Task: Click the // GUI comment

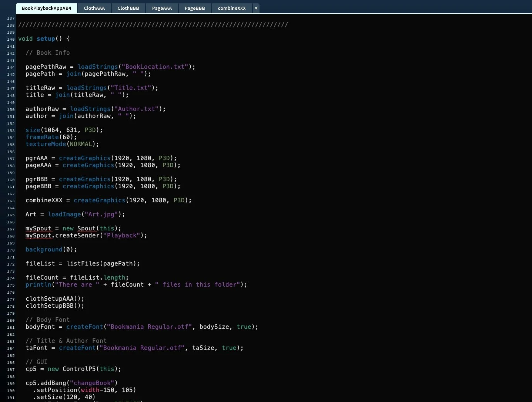Action: [x=36, y=362]
